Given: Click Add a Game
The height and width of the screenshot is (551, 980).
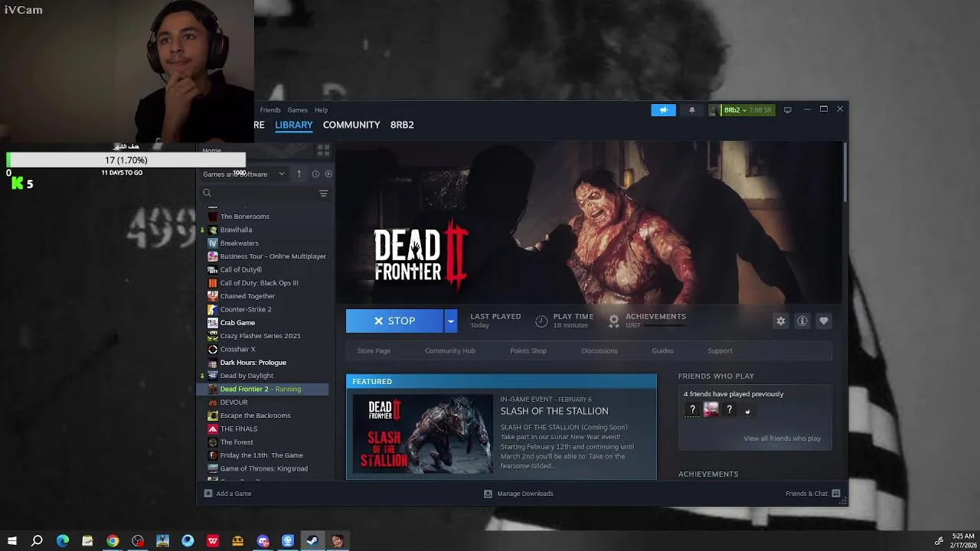Looking at the screenshot, I should point(227,494).
